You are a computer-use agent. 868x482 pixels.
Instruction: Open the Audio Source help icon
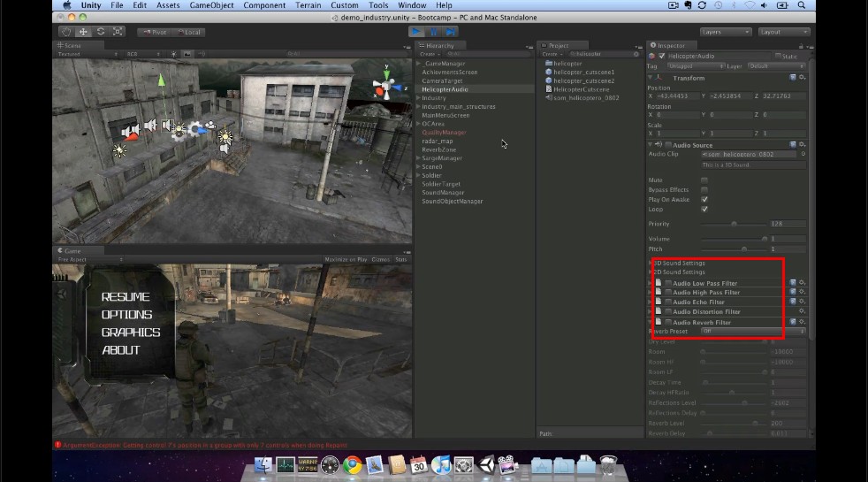(793, 145)
